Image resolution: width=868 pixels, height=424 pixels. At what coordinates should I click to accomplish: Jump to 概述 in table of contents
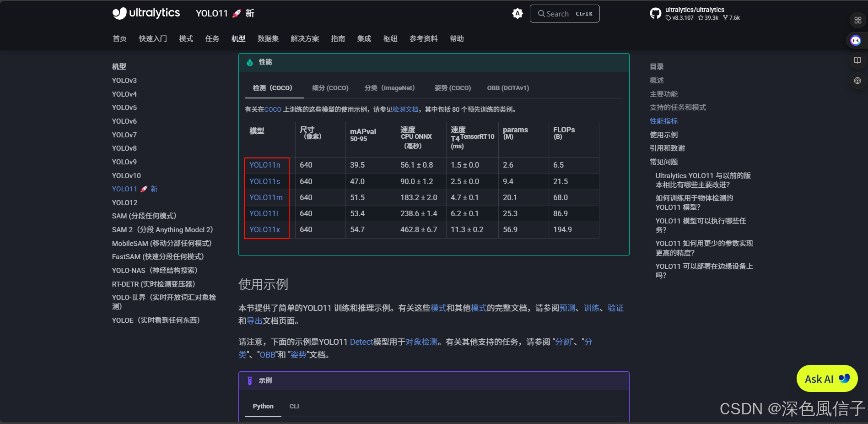657,81
